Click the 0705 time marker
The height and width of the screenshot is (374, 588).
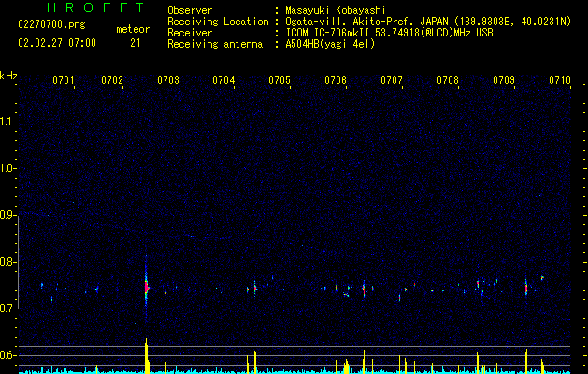(x=280, y=79)
